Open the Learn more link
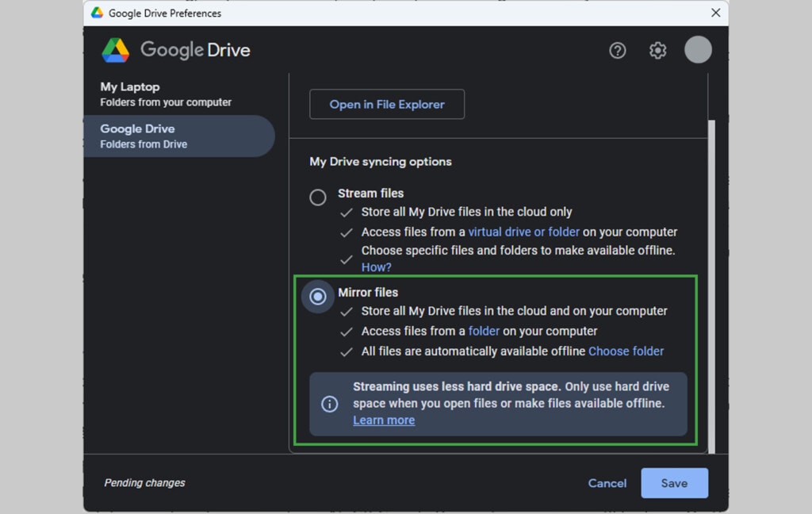 [384, 420]
